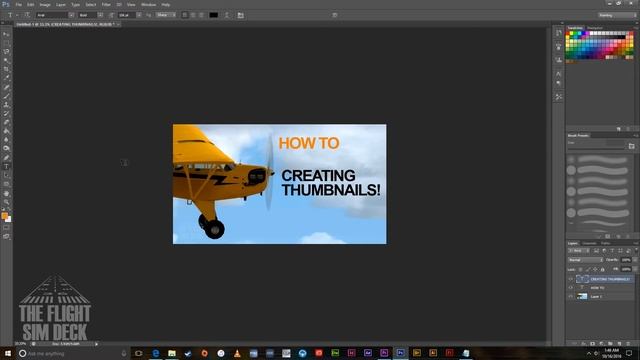This screenshot has height=360, width=640.
Task: Toggle visibility of CREATING THUMBNAILS! layer
Action: pos(571,279)
